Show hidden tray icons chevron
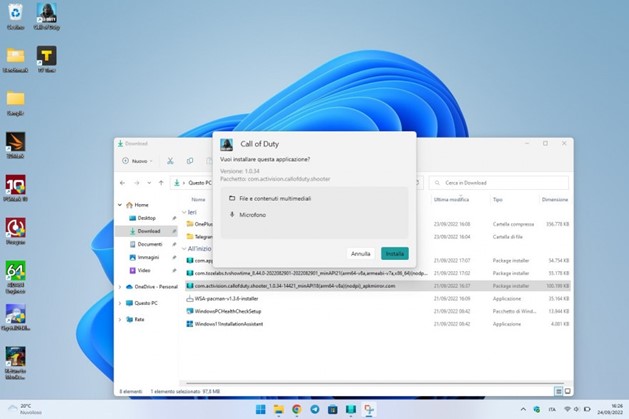629x419 pixels. coord(523,409)
